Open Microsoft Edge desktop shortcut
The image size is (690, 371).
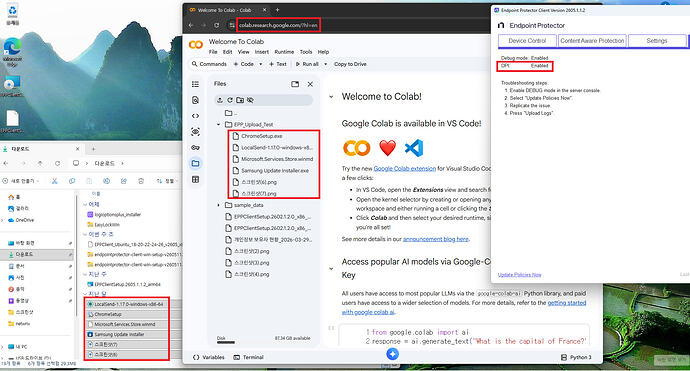[12, 52]
